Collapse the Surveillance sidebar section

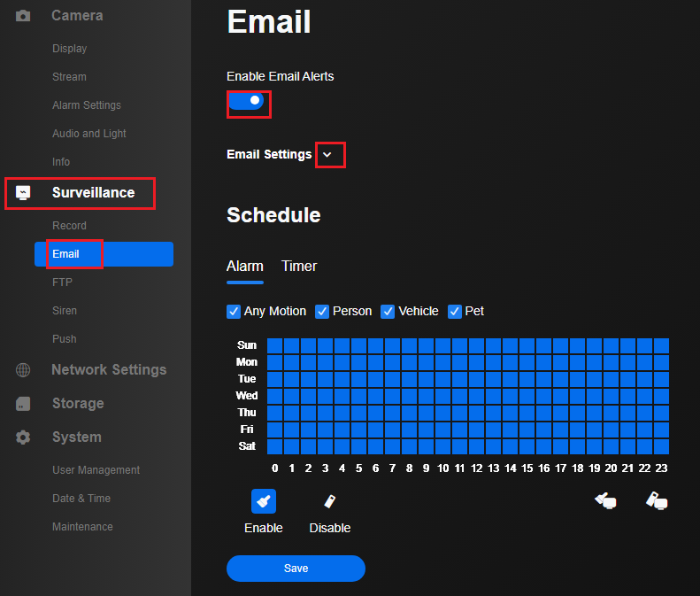tap(93, 192)
